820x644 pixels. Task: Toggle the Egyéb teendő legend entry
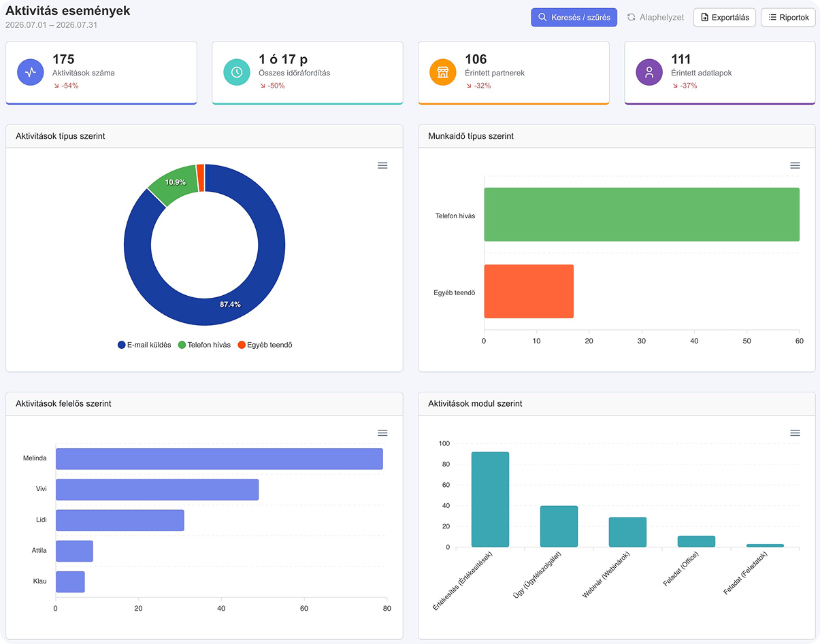(x=265, y=345)
